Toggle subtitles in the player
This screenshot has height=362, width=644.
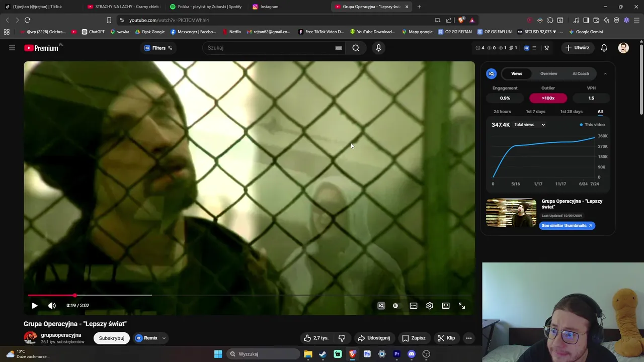414,306
